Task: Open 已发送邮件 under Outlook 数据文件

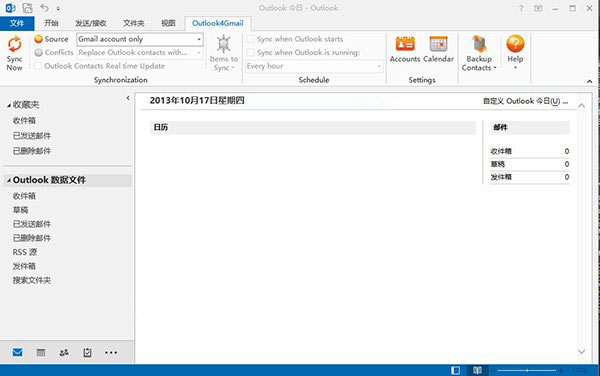Action: click(x=32, y=224)
